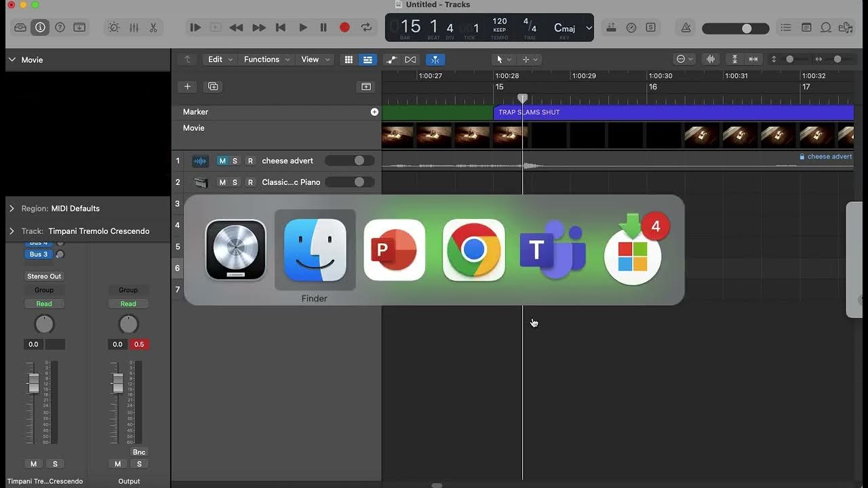Open the left-click Pointer tool menu
The image size is (868, 488).
coord(504,60)
